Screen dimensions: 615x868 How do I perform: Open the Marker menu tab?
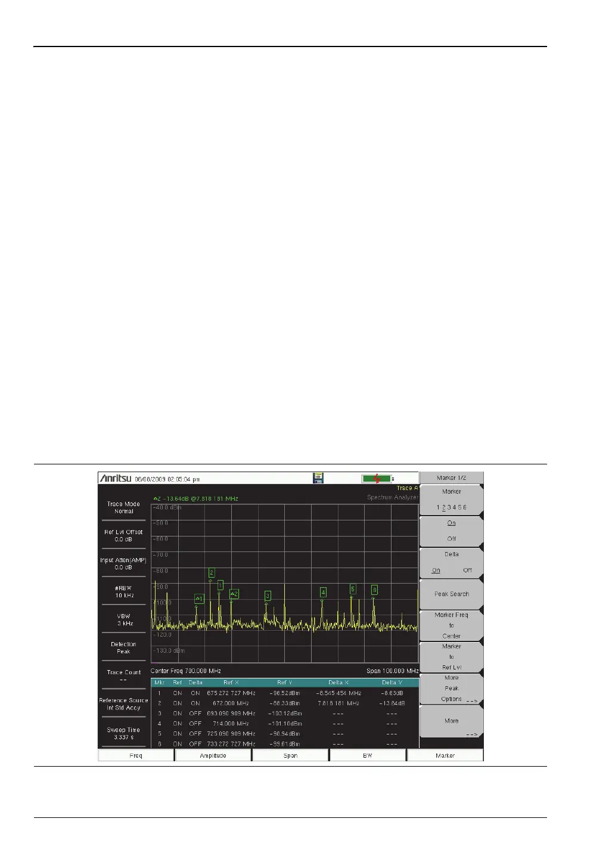pos(445,755)
